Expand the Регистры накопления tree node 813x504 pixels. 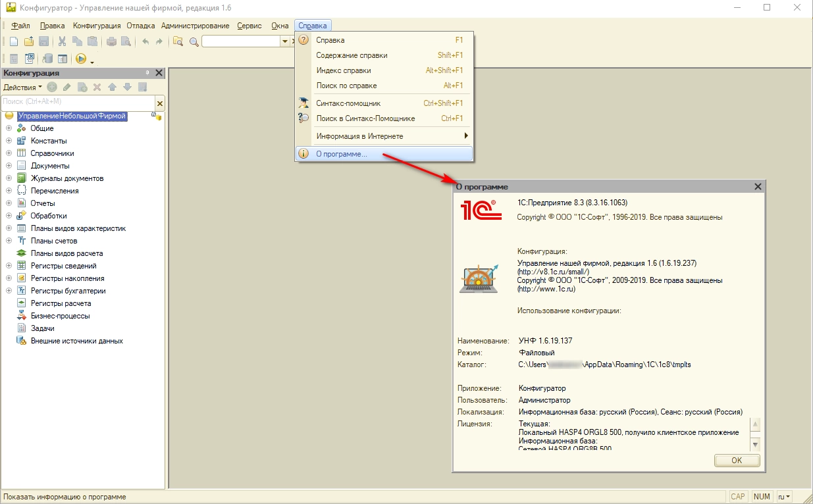tap(9, 278)
